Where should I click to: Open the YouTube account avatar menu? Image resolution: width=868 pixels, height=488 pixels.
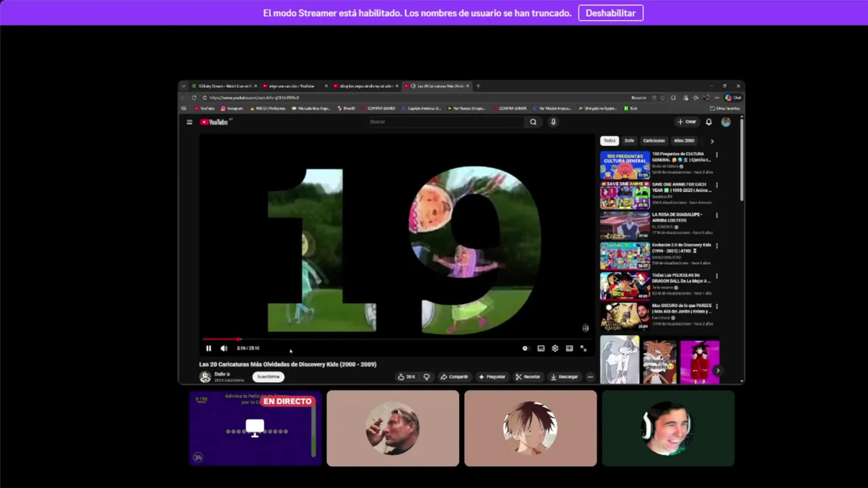[726, 122]
